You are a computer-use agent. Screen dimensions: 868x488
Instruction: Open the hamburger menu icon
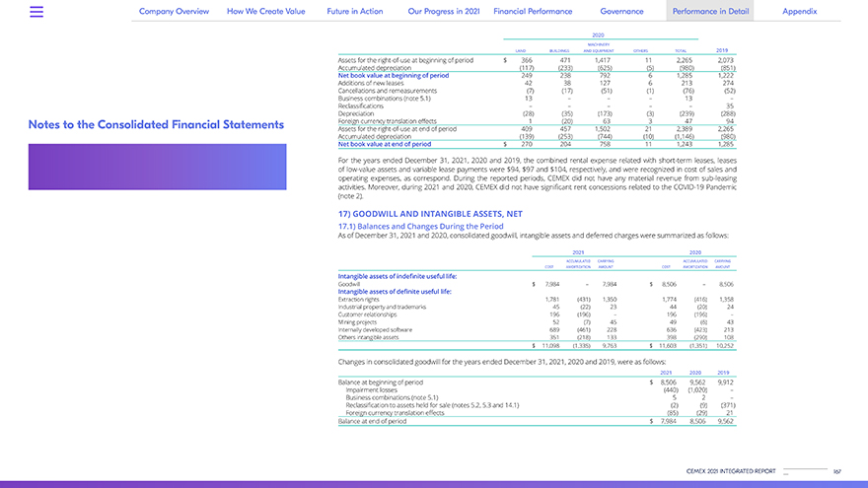pyautogui.click(x=36, y=11)
